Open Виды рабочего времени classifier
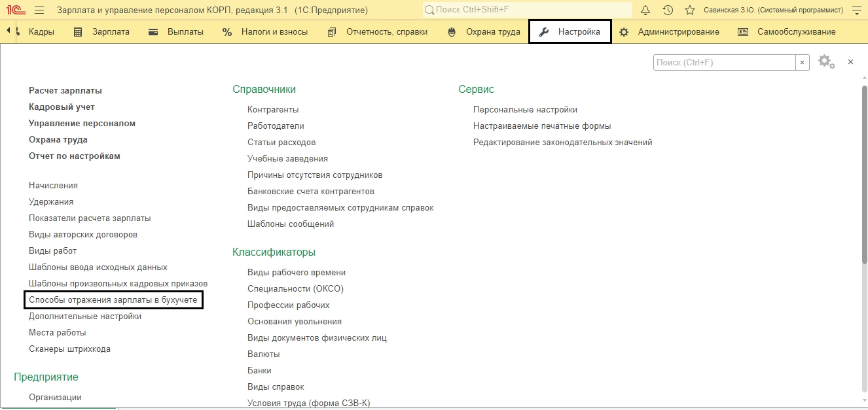Screen dimensions: 868x410 pos(297,272)
